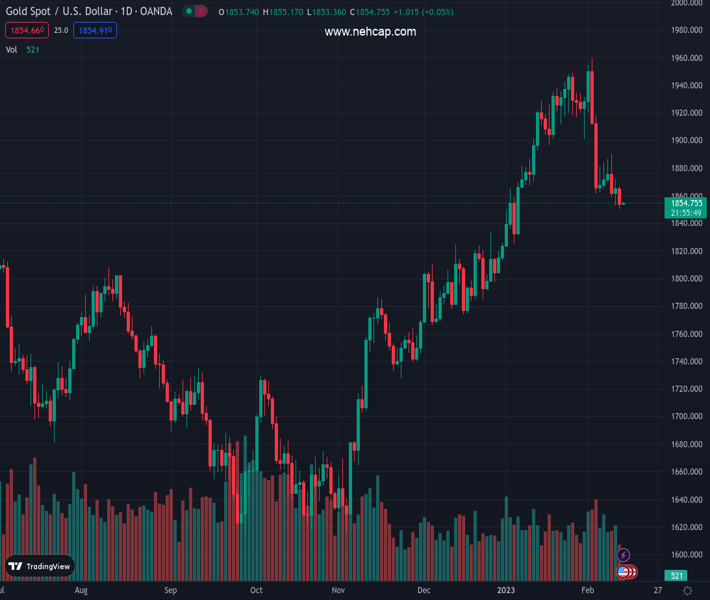Open chart settings gear icon

tap(687, 591)
